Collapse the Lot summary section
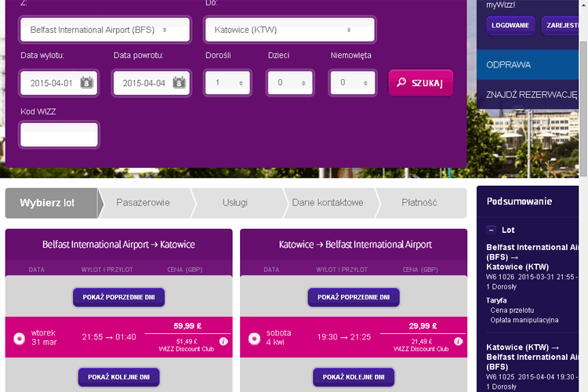Screen dimensions: 588x392 (492, 230)
